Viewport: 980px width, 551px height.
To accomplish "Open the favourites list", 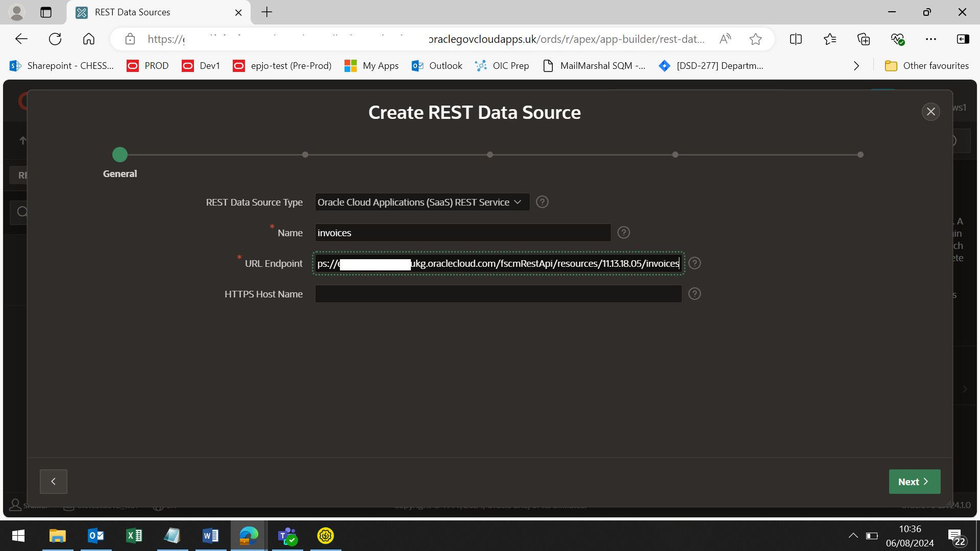I will (x=830, y=39).
